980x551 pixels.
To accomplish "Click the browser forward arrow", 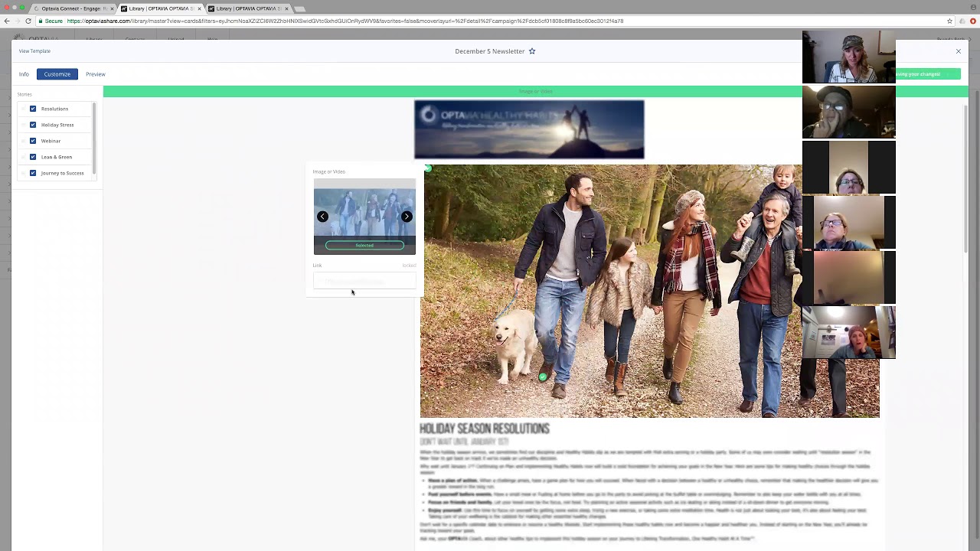I will click(17, 21).
